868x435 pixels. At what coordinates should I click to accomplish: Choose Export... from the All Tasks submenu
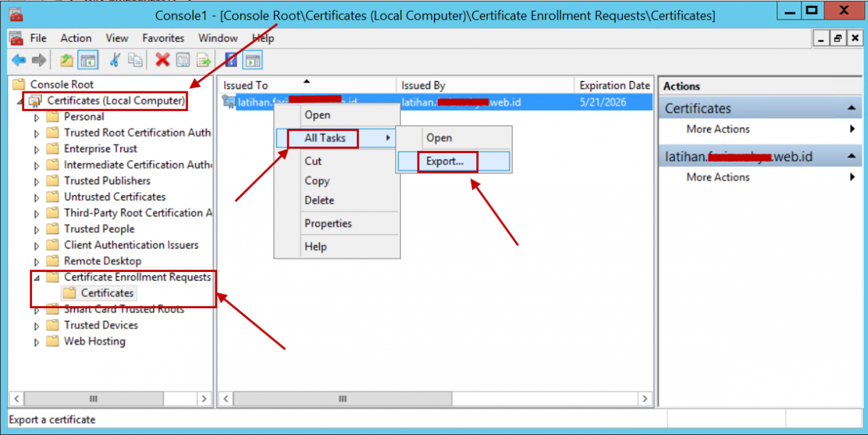point(445,161)
